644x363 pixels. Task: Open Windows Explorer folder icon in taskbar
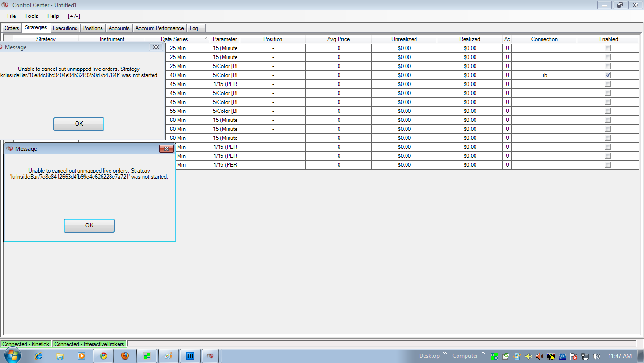point(60,356)
